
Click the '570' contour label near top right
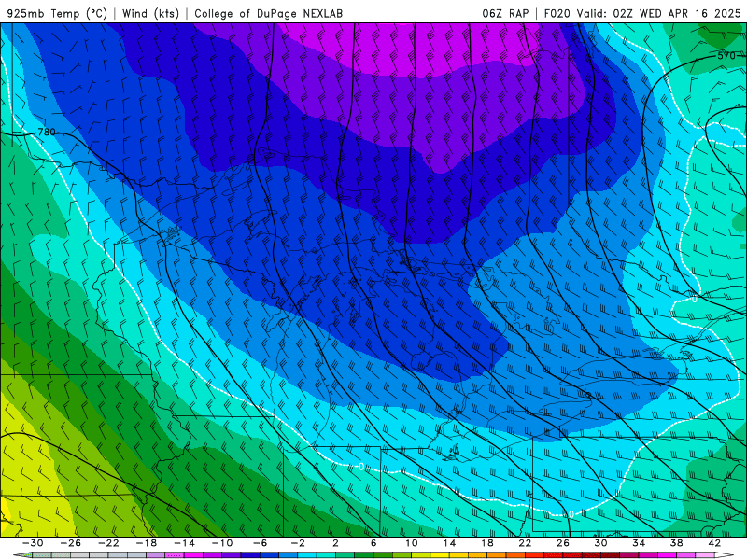(x=726, y=56)
